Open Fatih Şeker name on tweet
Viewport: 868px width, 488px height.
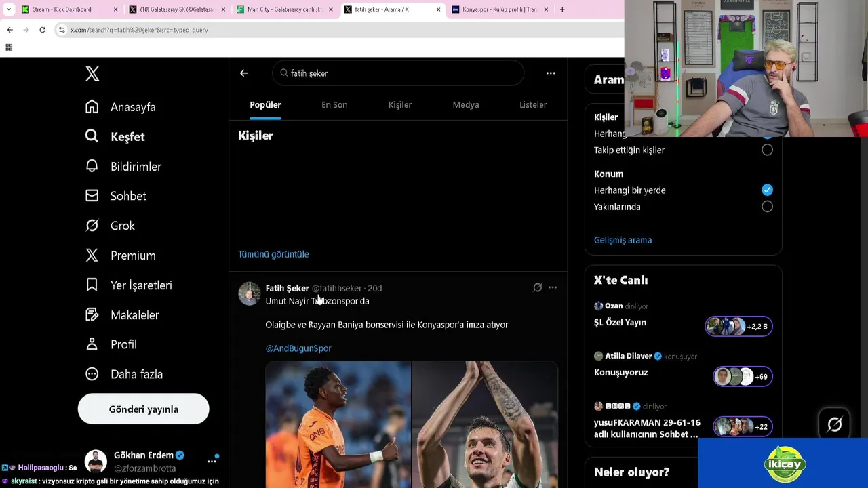[287, 288]
